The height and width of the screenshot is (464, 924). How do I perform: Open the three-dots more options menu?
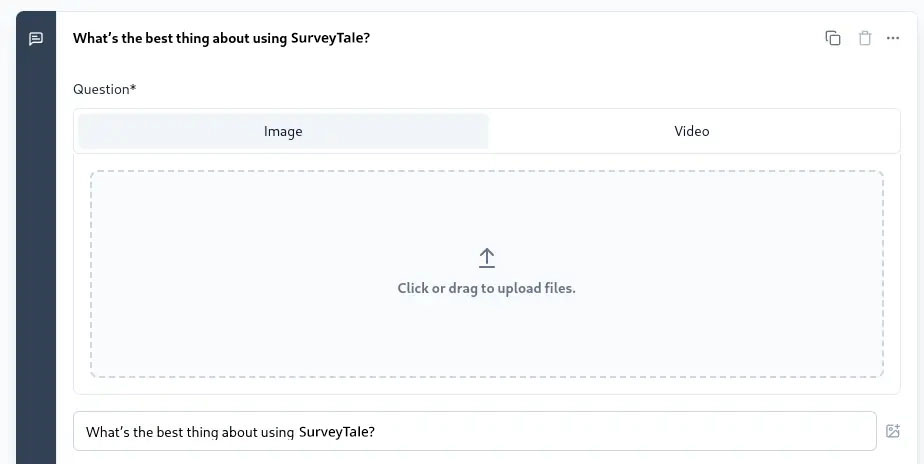point(893,38)
